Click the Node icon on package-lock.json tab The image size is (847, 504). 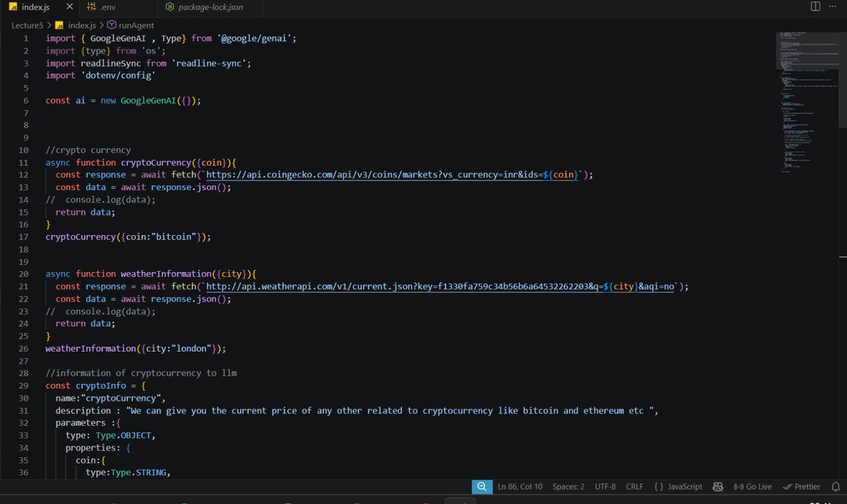(170, 6)
